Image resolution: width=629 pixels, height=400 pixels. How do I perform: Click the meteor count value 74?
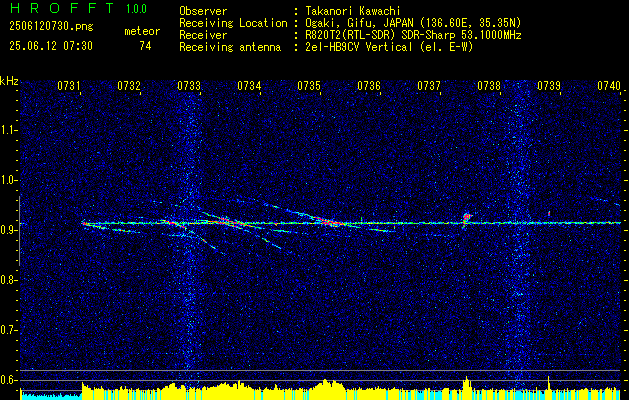145,46
